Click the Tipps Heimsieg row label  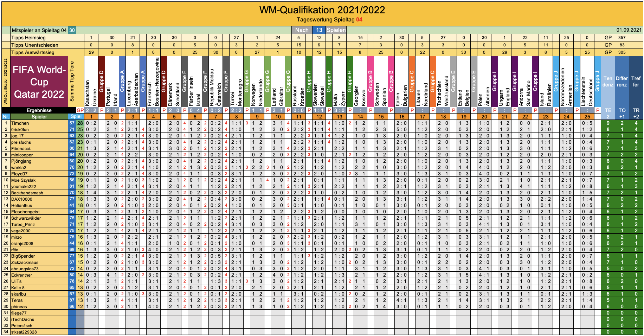[x=28, y=38]
